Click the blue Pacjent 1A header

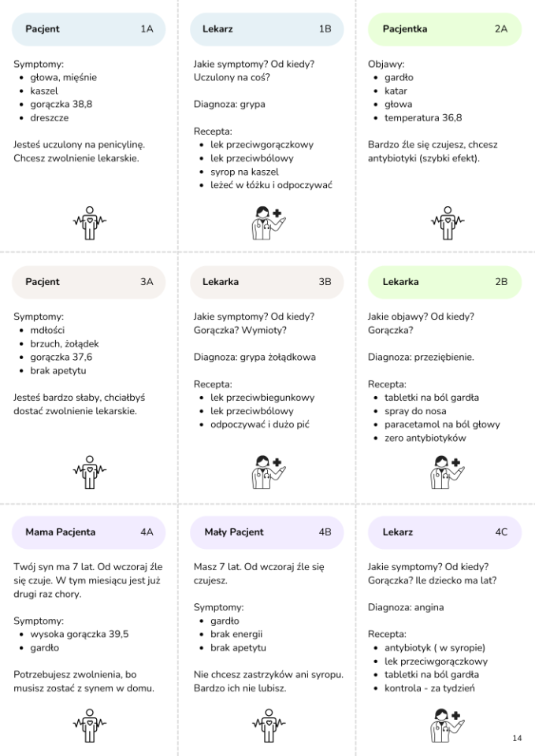coord(89,29)
